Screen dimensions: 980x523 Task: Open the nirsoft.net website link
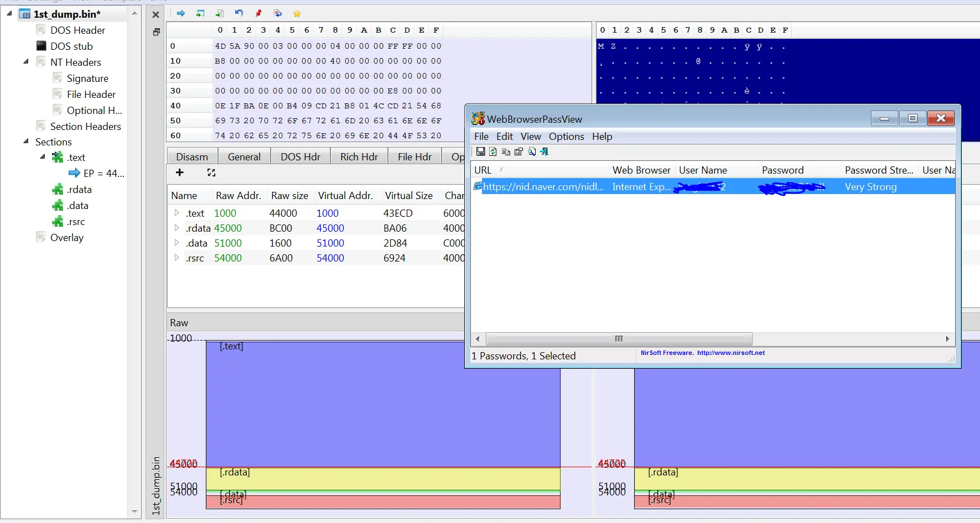[730, 353]
